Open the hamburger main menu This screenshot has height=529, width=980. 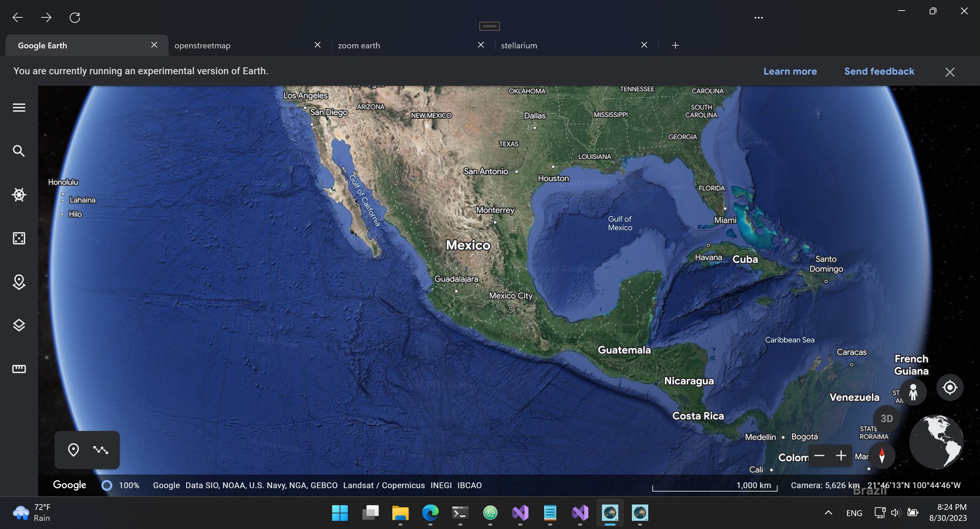(19, 108)
